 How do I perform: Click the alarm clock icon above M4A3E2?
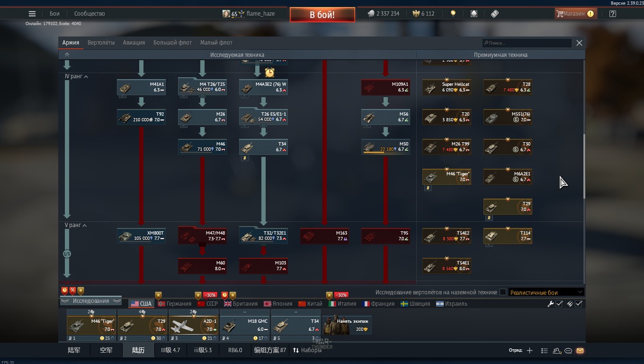click(269, 73)
